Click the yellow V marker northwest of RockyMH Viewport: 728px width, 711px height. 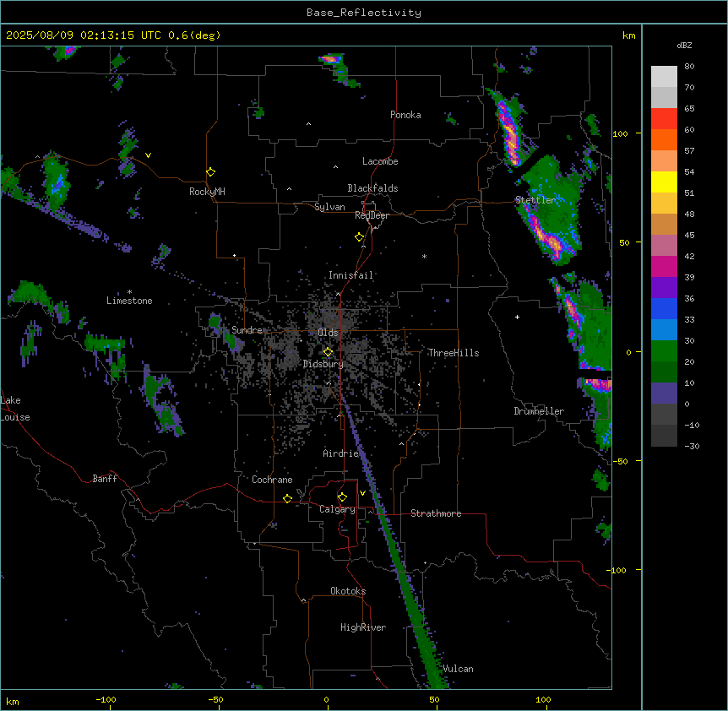pyautogui.click(x=148, y=155)
